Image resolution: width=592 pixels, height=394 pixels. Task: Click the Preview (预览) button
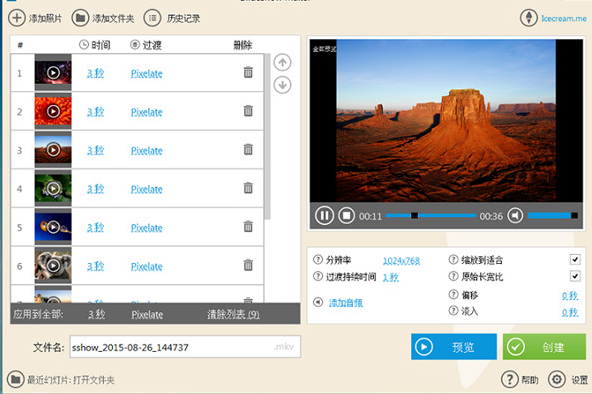coord(454,346)
